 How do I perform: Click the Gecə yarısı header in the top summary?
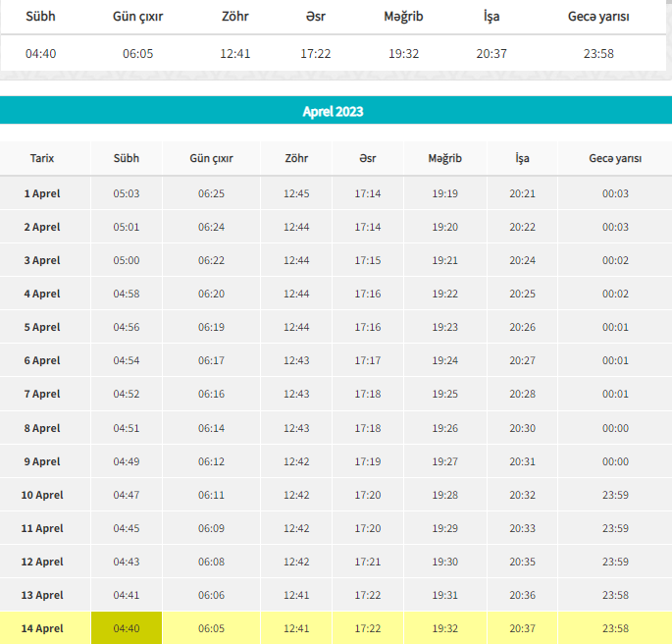pos(598,17)
